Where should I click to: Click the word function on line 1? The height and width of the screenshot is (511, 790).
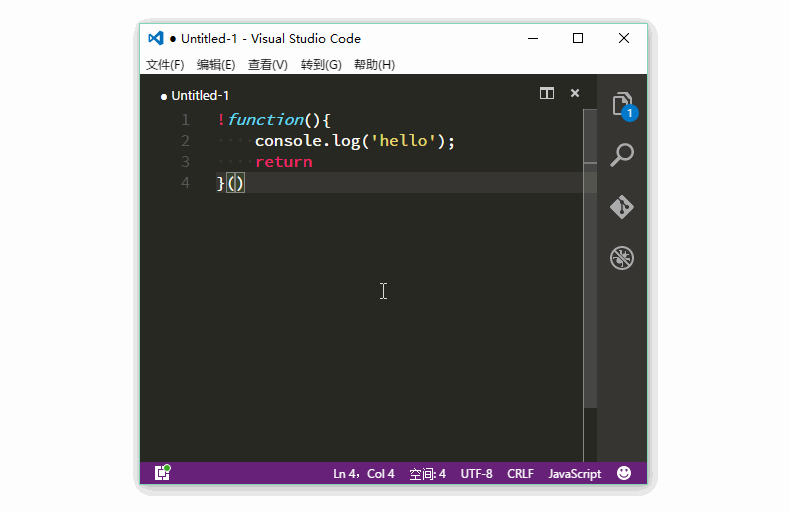click(266, 120)
